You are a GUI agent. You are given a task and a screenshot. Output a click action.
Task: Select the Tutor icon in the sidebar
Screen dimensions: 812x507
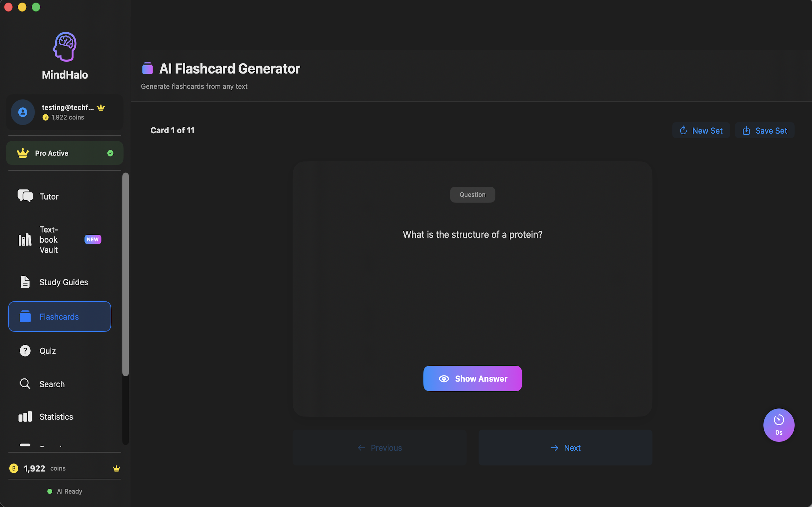coord(25,196)
